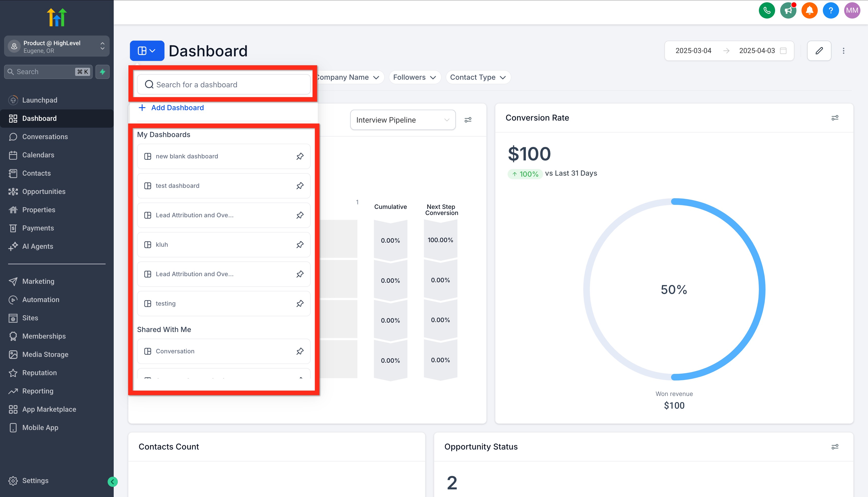The image size is (868, 497).
Task: Toggle pin on kluh dashboard
Action: (299, 245)
